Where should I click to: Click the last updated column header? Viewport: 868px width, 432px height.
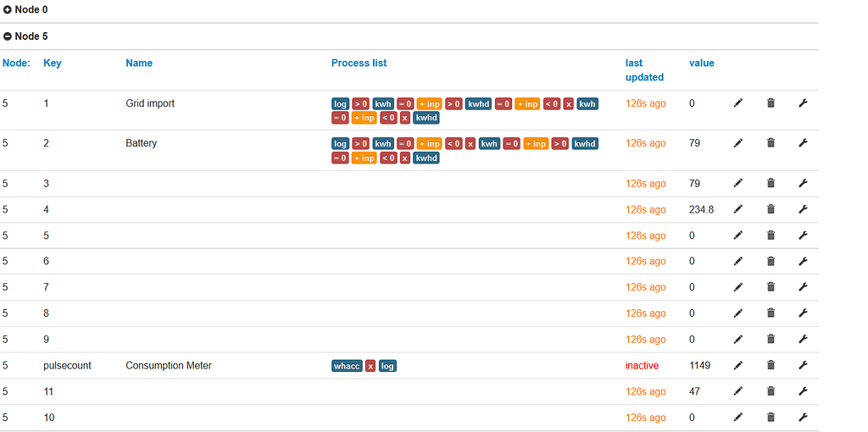644,70
